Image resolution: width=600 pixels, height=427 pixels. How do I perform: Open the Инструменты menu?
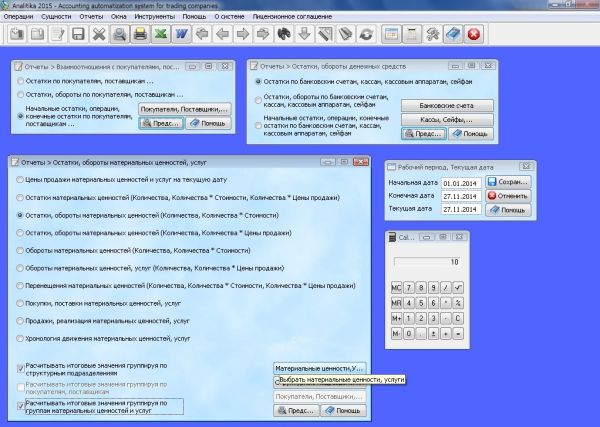tap(181, 17)
